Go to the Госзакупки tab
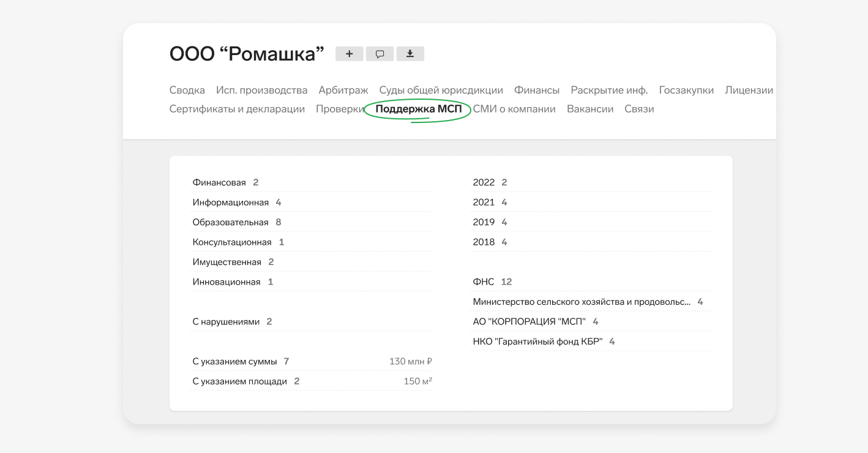 click(686, 90)
